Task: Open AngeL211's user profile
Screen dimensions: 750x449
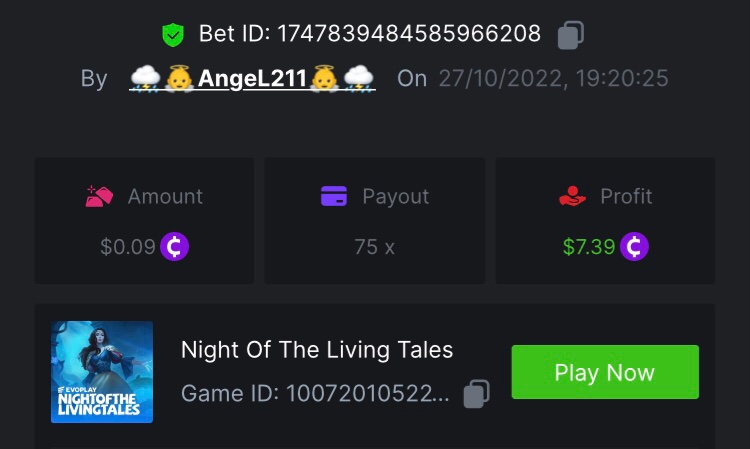Action: [x=252, y=78]
